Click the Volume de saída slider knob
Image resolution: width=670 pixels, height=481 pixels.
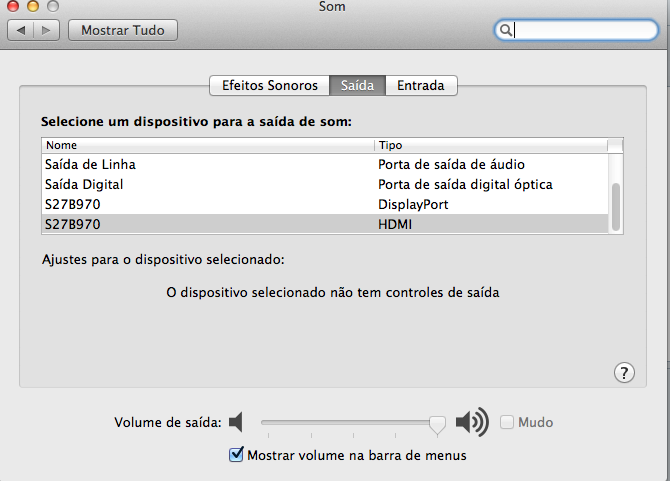coord(437,424)
